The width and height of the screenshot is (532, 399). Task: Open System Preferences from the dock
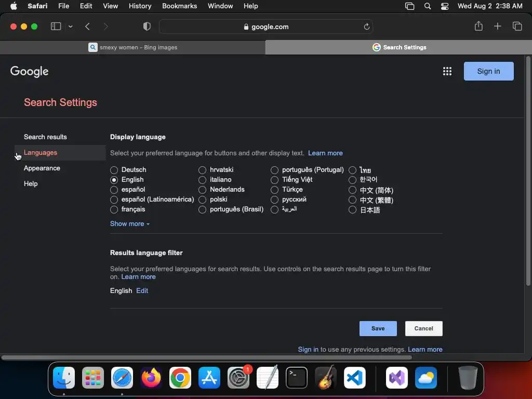point(238,378)
